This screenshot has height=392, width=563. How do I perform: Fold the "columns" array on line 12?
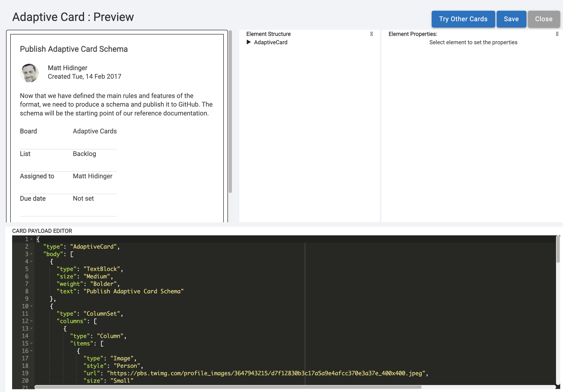click(x=32, y=321)
